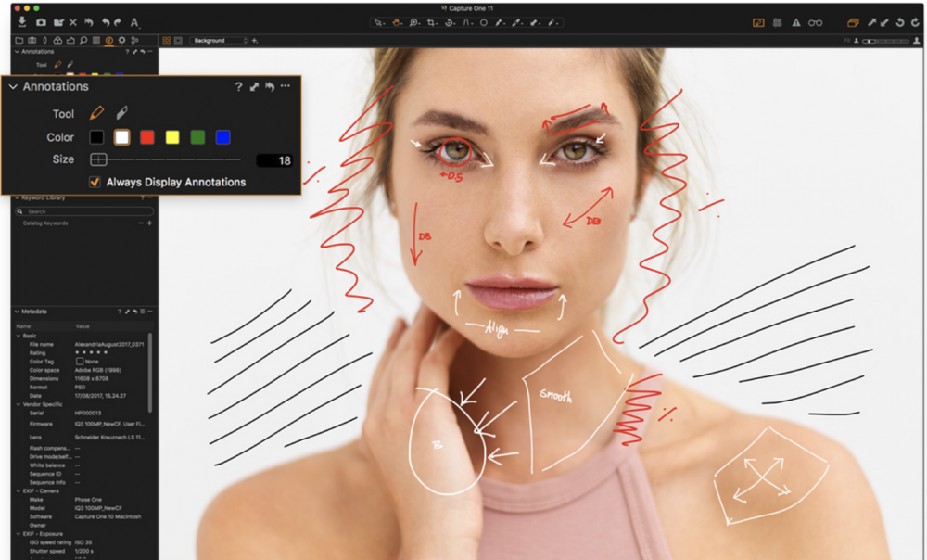
Task: Click the question mark help icon in Annotations callout
Action: coord(238,86)
